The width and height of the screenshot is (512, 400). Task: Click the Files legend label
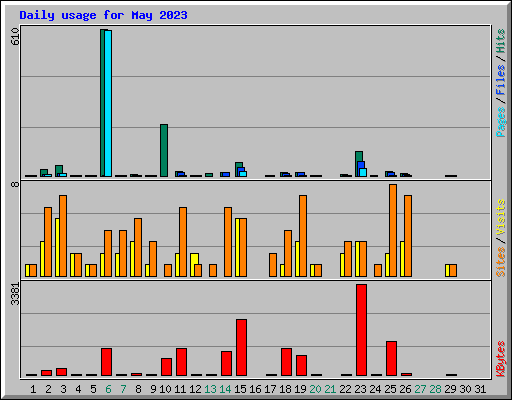(501, 80)
